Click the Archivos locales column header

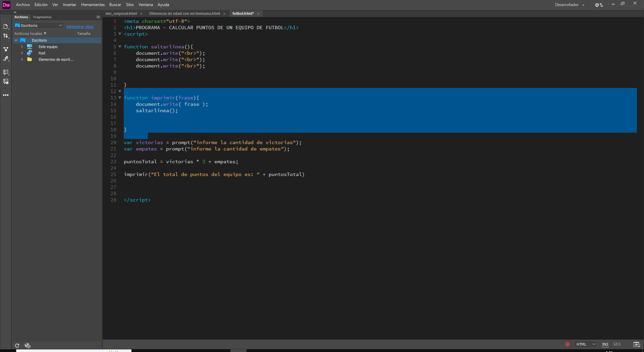tap(28, 34)
